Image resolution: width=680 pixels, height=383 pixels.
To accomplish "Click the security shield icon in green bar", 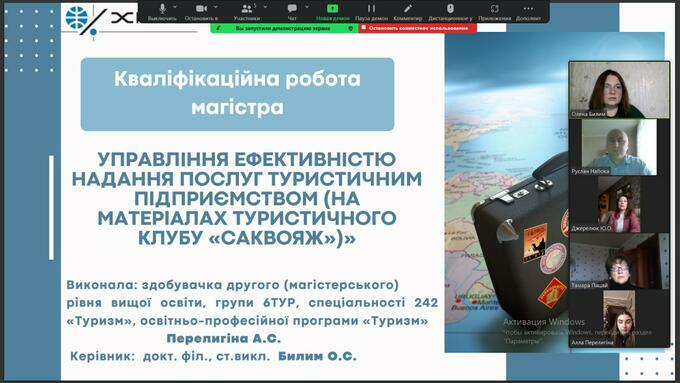I will [350, 28].
